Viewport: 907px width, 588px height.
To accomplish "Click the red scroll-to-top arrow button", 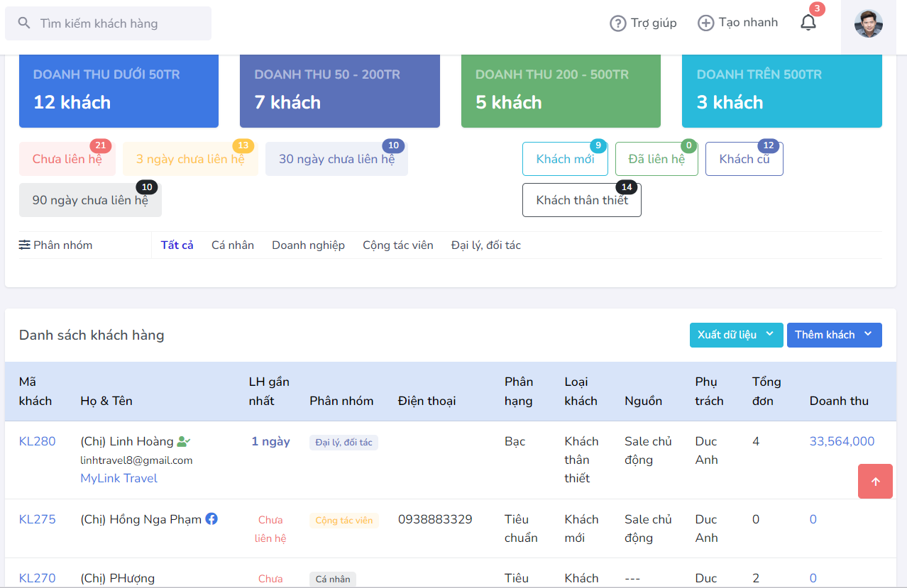I will [875, 482].
